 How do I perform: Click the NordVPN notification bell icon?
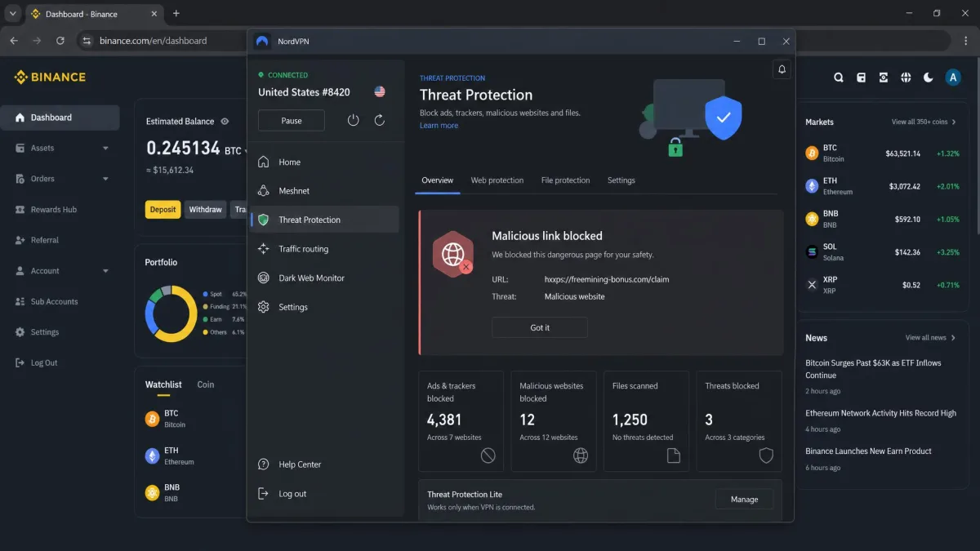782,70
